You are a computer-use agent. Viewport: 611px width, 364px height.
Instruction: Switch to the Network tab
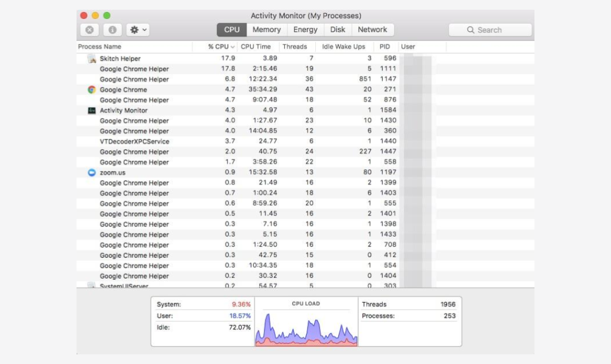pyautogui.click(x=372, y=30)
